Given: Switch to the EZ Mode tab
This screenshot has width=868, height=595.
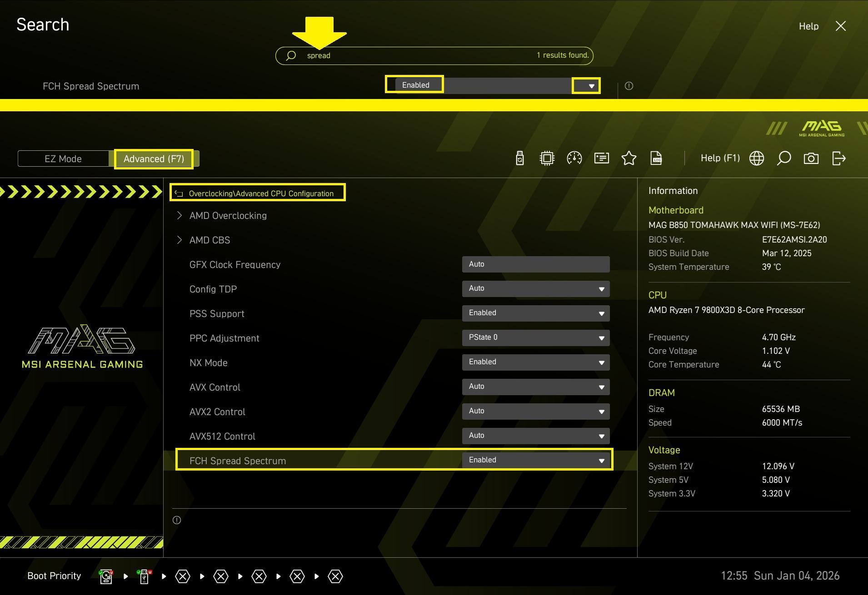Looking at the screenshot, I should (63, 159).
